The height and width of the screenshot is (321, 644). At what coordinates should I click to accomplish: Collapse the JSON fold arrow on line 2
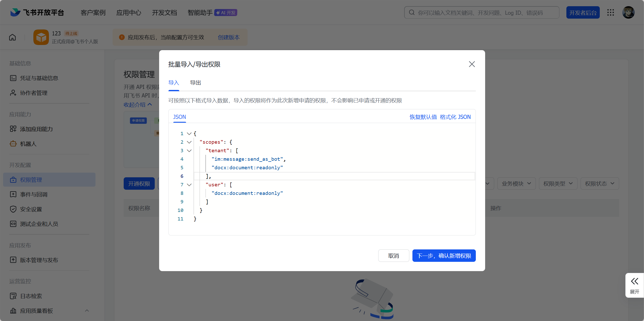tap(189, 142)
